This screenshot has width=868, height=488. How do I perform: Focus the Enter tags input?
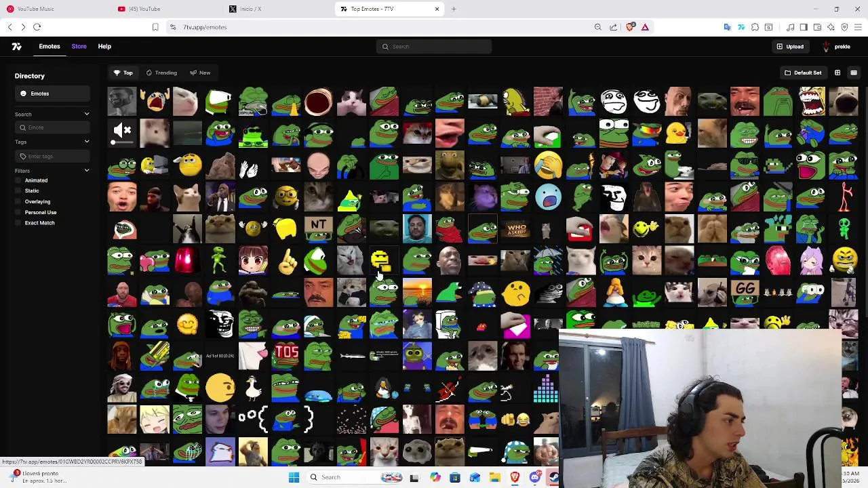coord(52,156)
